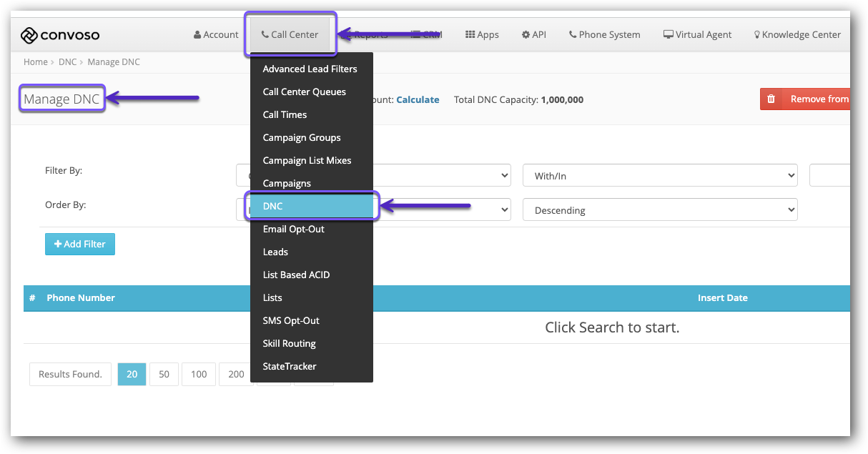Image resolution: width=868 pixels, height=454 pixels.
Task: Select StateTracker menu entry
Action: point(289,366)
